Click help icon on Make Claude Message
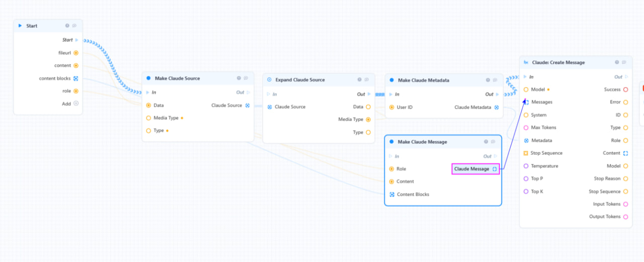644x262 pixels. click(486, 142)
